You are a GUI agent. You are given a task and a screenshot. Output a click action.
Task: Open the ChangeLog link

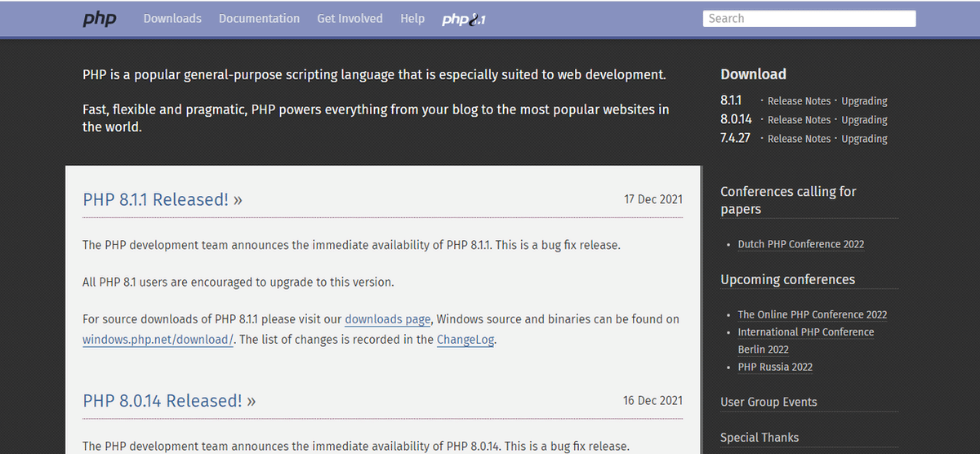(x=465, y=340)
